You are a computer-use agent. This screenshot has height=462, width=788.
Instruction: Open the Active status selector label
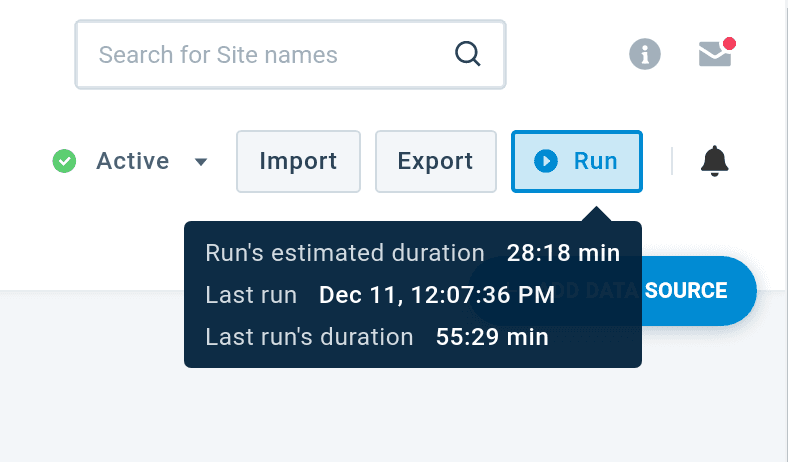[x=132, y=161]
